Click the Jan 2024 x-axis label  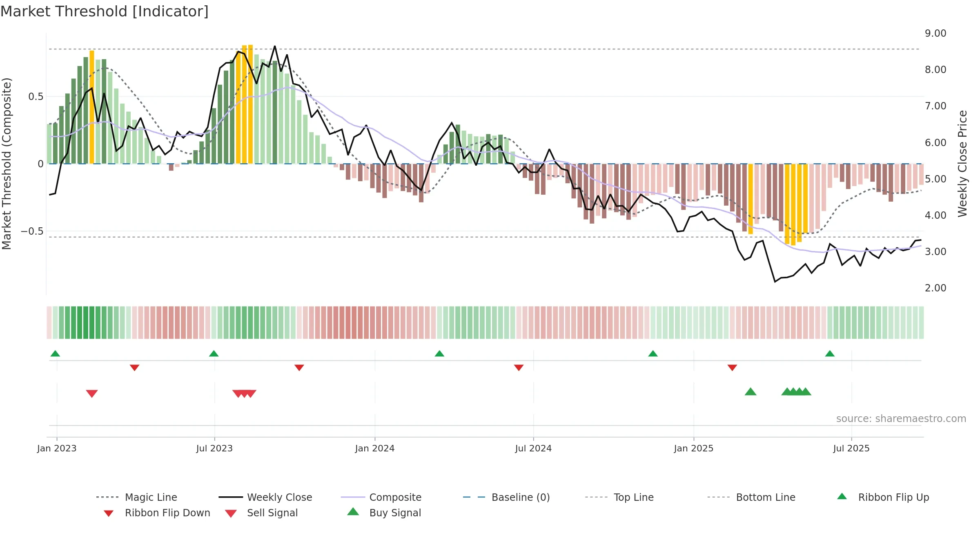[375, 449]
